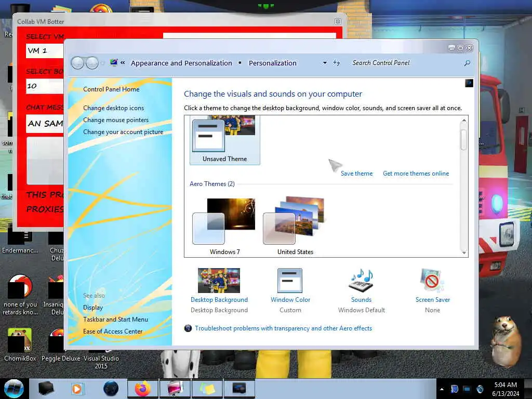This screenshot has height=399, width=532.
Task: Click the search magnifier icon
Action: pos(467,63)
